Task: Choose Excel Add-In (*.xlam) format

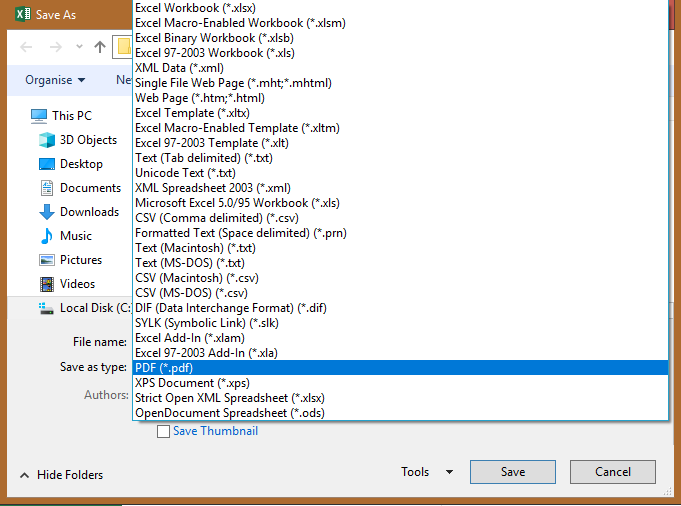Action: (x=400, y=338)
